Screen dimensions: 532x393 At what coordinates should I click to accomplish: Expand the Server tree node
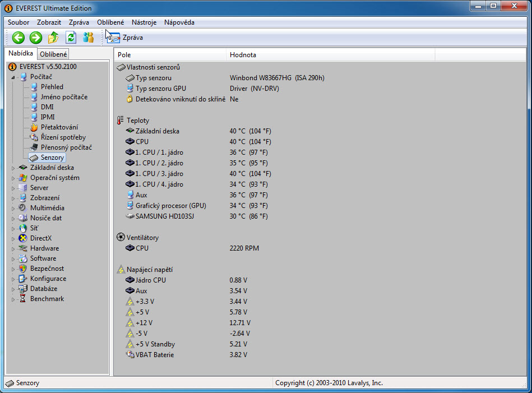click(13, 188)
